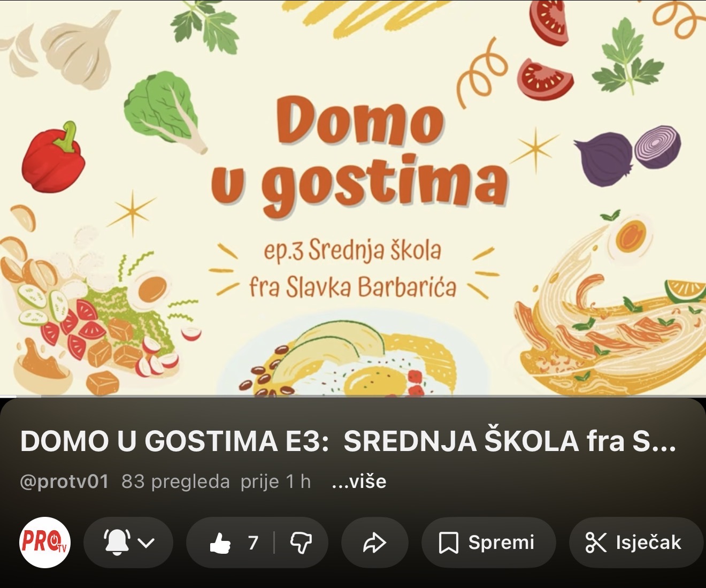The width and height of the screenshot is (706, 588).
Task: Click the ep.3 Srednja škola episode subtitle
Action: (352, 251)
